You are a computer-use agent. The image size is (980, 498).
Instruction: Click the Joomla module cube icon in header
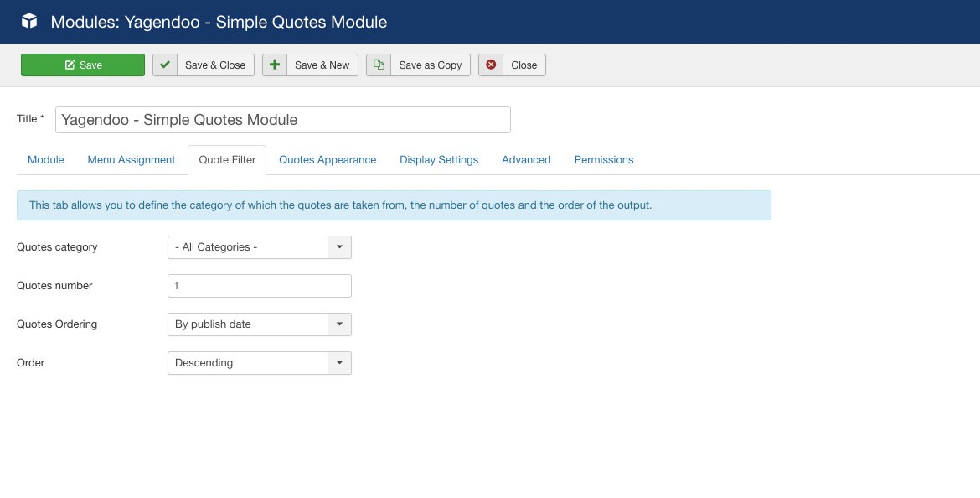point(29,21)
